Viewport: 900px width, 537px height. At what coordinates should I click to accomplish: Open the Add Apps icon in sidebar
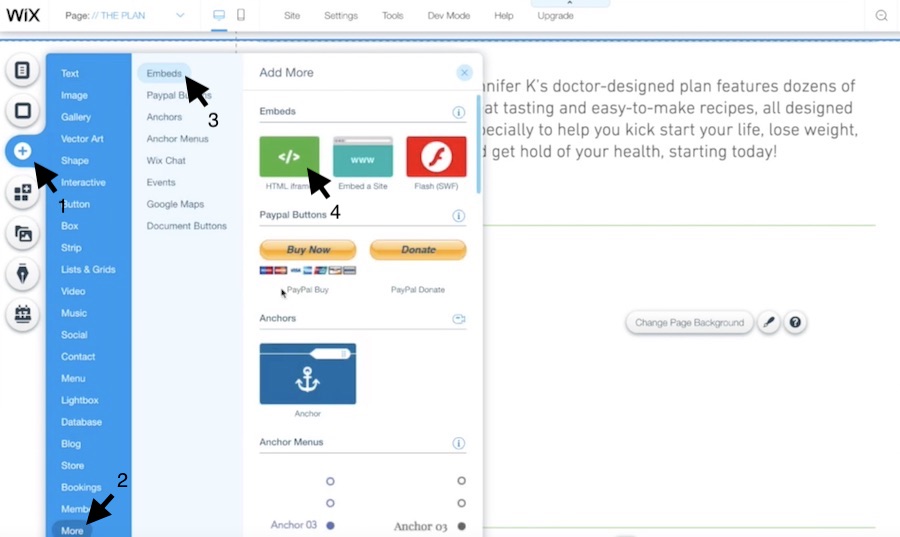tap(22, 193)
